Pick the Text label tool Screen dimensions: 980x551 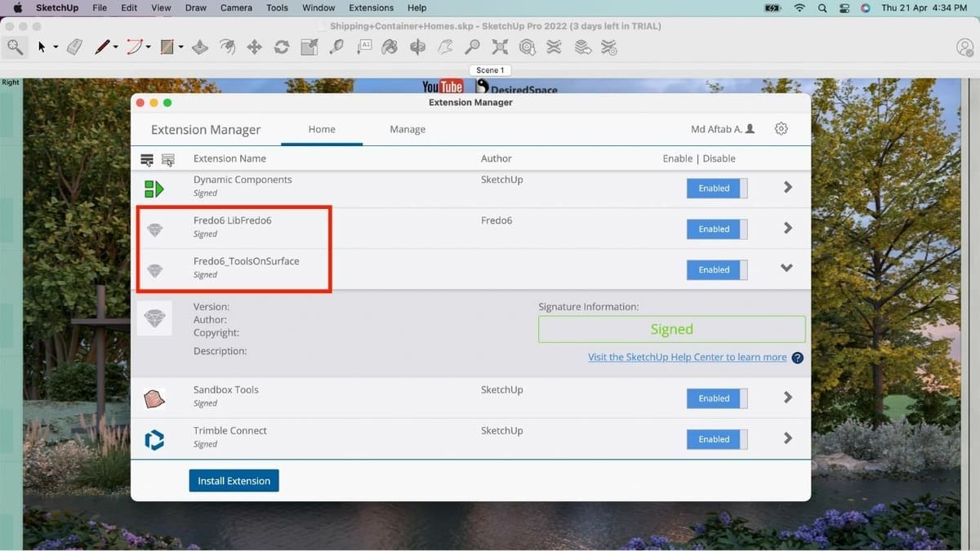364,47
